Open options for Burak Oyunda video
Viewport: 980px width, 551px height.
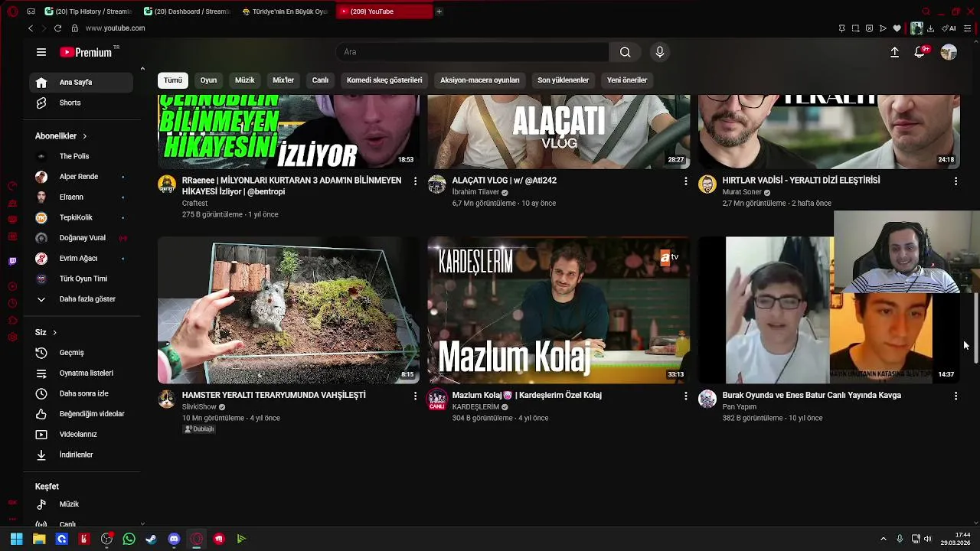955,396
